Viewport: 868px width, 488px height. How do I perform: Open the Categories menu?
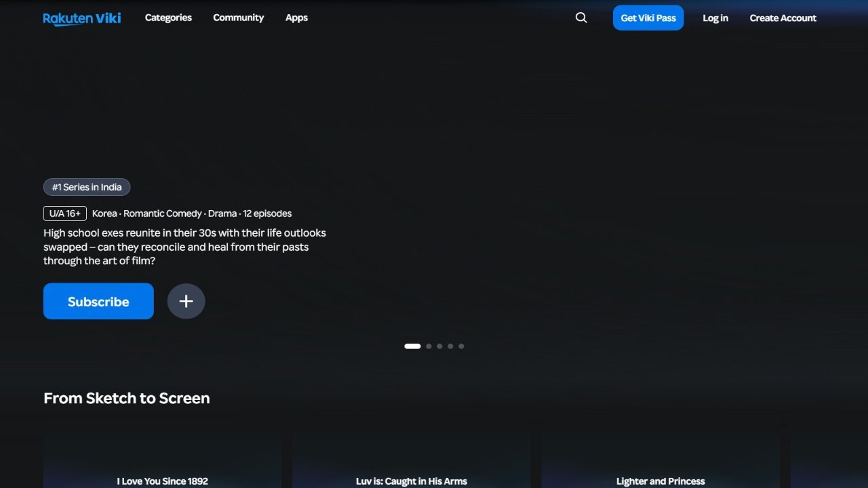click(168, 18)
